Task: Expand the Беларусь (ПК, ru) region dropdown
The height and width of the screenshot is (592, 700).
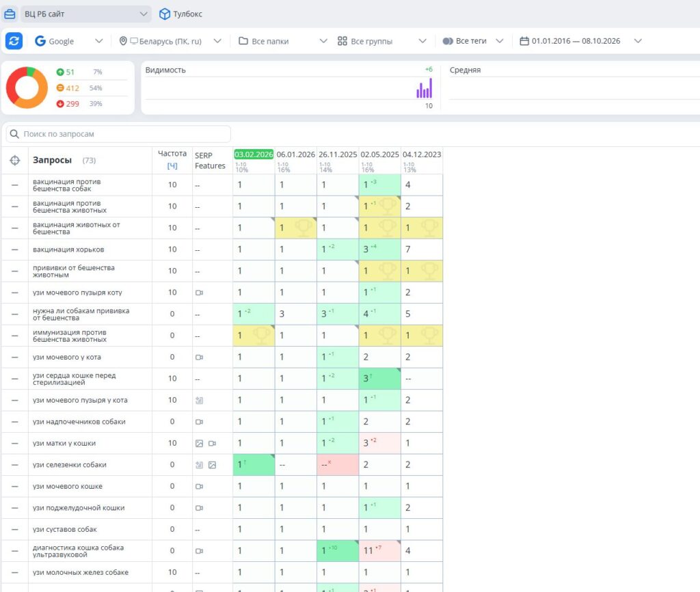Action: click(x=170, y=41)
